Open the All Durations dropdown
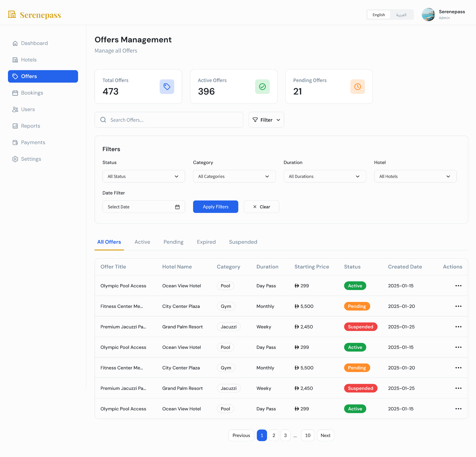 pyautogui.click(x=325, y=176)
